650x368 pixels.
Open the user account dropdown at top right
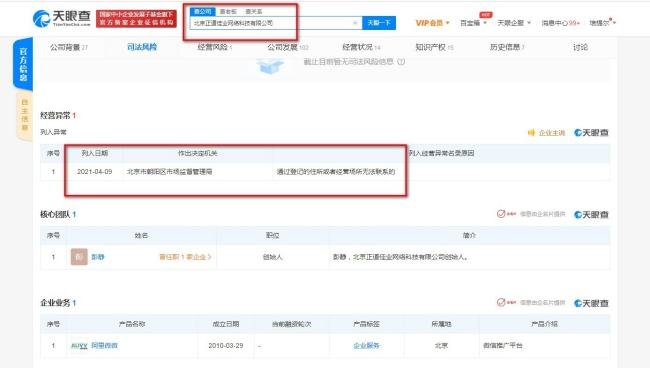(x=602, y=23)
